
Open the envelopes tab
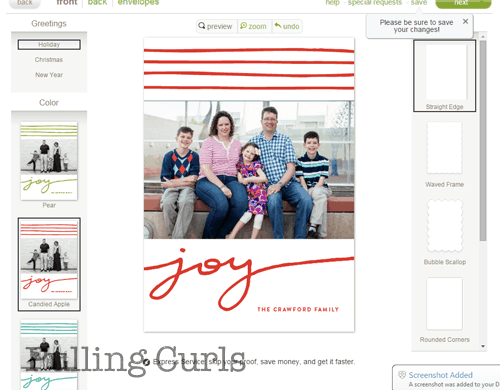[138, 3]
